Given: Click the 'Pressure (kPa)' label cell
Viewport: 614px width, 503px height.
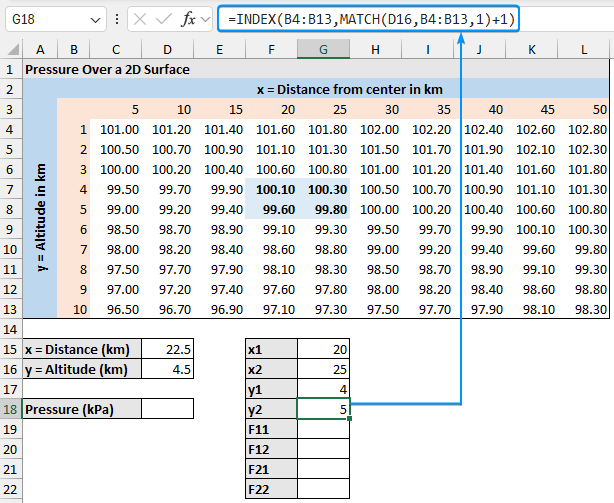Looking at the screenshot, I should pos(82,409).
